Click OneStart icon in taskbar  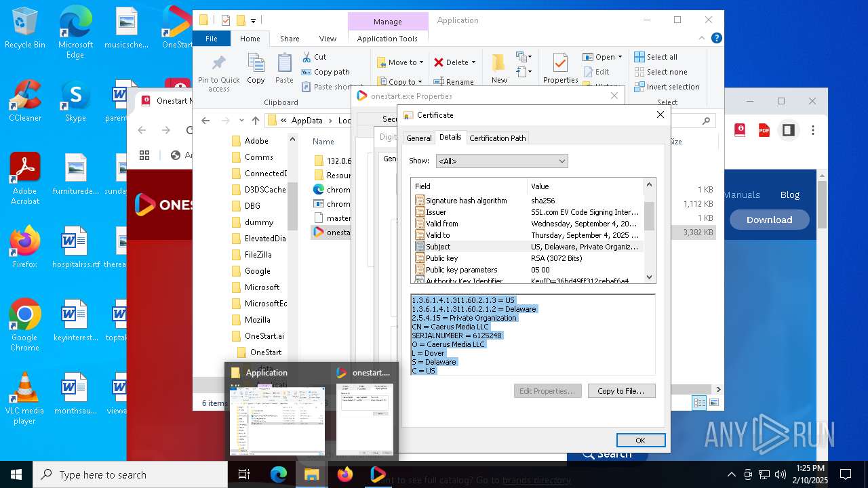point(378,474)
